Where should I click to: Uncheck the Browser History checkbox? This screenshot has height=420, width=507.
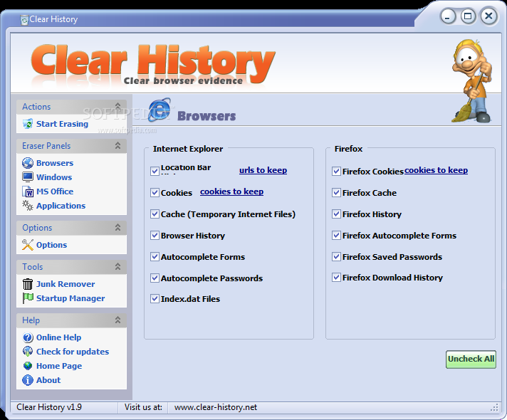[x=155, y=236]
